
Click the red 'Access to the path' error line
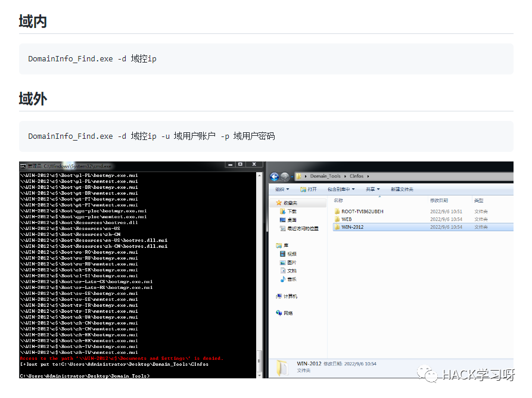122,358
